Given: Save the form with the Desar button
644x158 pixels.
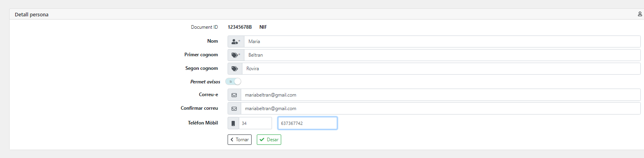Looking at the screenshot, I should [x=269, y=140].
